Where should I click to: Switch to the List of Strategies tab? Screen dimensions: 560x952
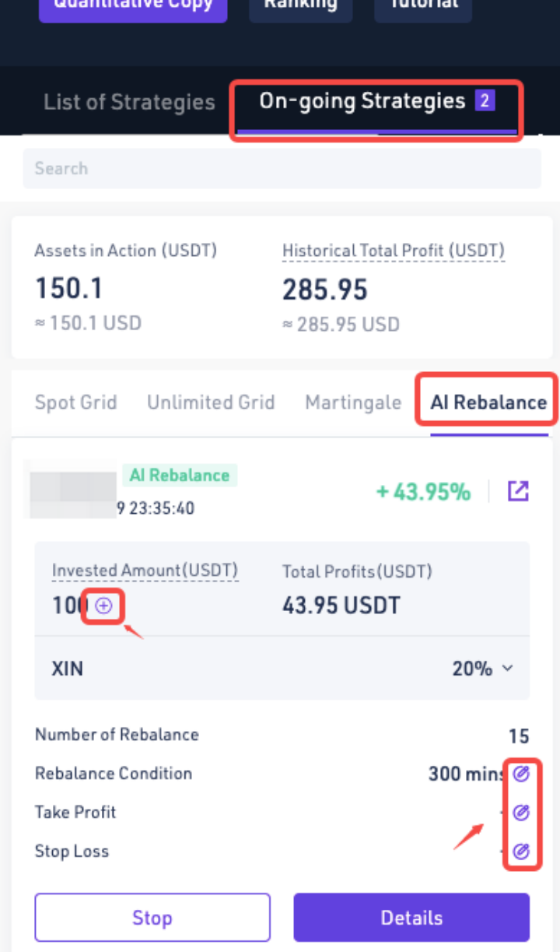(129, 102)
